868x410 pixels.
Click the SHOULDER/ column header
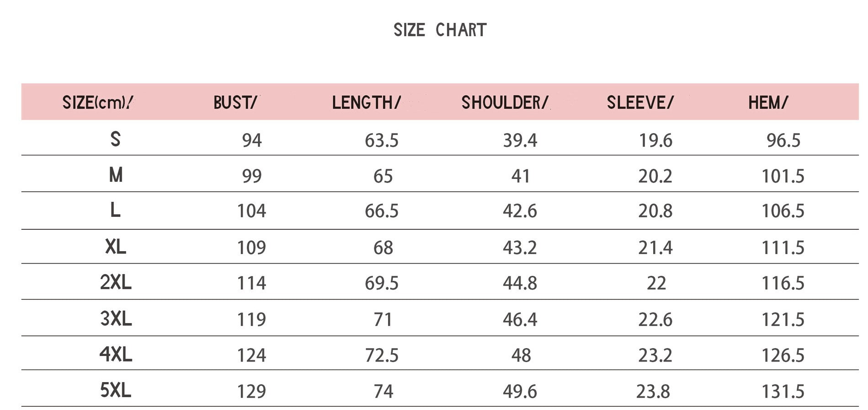click(x=505, y=102)
